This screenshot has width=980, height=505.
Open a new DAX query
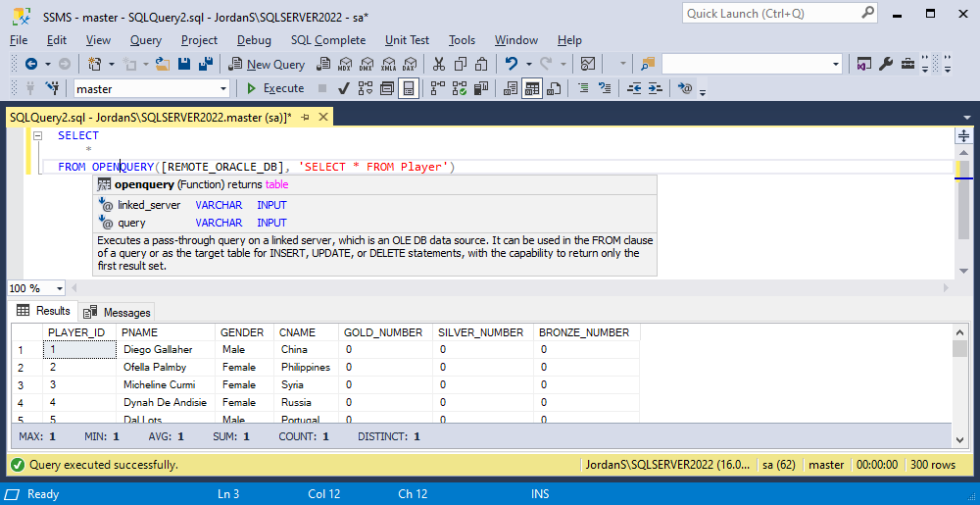click(x=410, y=64)
